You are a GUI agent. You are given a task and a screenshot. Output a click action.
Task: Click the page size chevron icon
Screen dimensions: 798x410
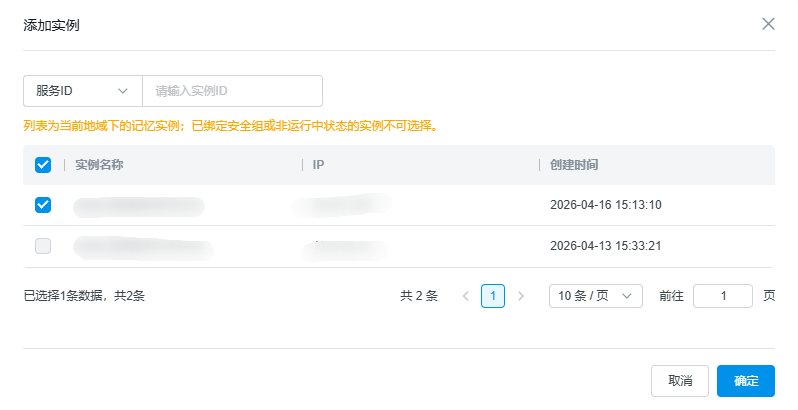(628, 296)
